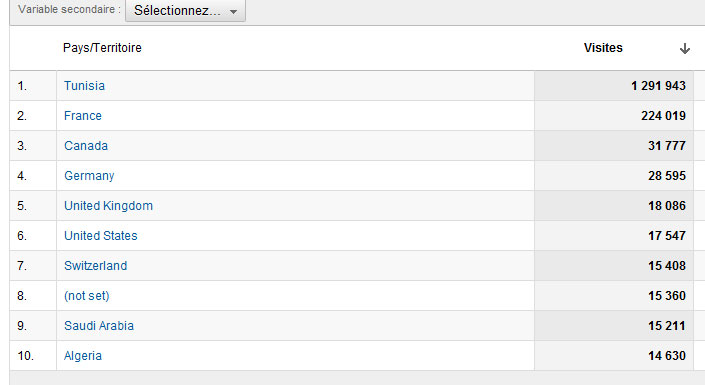Click row number 10 cell

pos(33,356)
